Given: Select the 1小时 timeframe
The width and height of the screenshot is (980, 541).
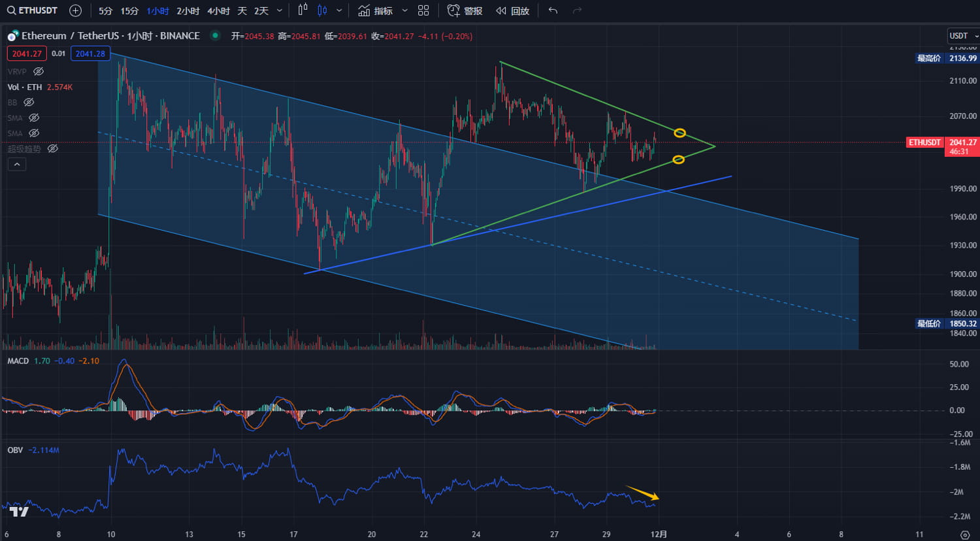Looking at the screenshot, I should pos(158,11).
